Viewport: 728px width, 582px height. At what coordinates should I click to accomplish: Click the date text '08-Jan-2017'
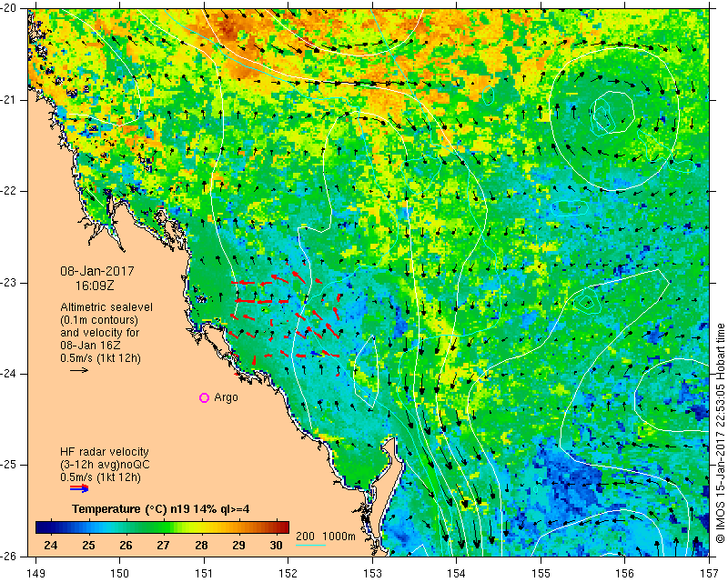tap(97, 271)
